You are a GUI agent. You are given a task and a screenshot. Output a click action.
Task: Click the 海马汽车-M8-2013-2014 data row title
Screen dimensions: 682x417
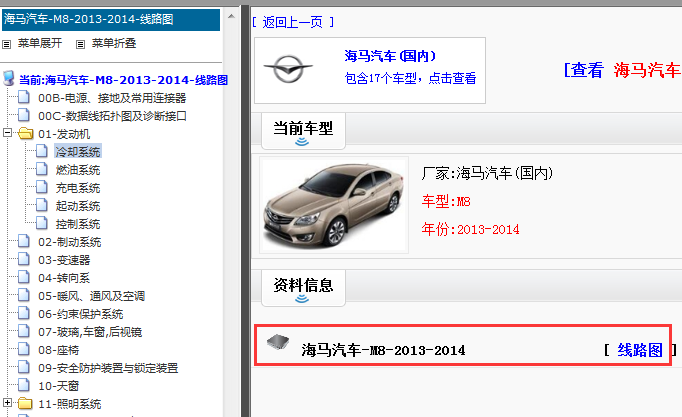click(383, 350)
